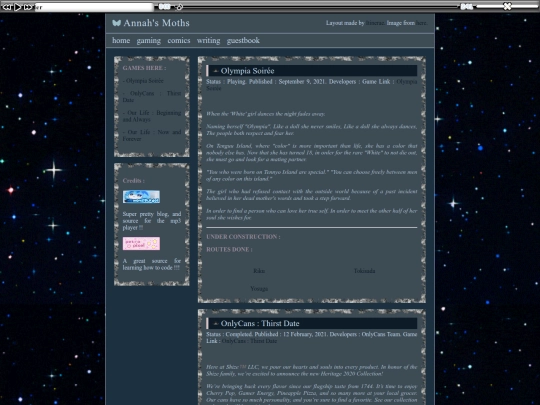
Task: Click the UNDER CONSTRUCTION heading
Action: point(243,237)
